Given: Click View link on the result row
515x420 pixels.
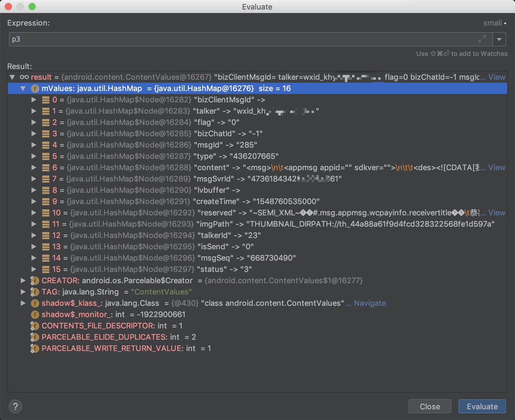Looking at the screenshot, I should [497, 77].
